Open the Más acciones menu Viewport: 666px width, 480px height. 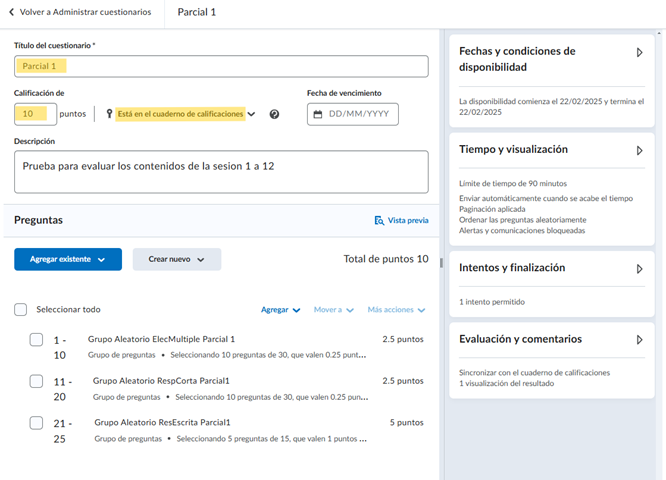coord(396,310)
